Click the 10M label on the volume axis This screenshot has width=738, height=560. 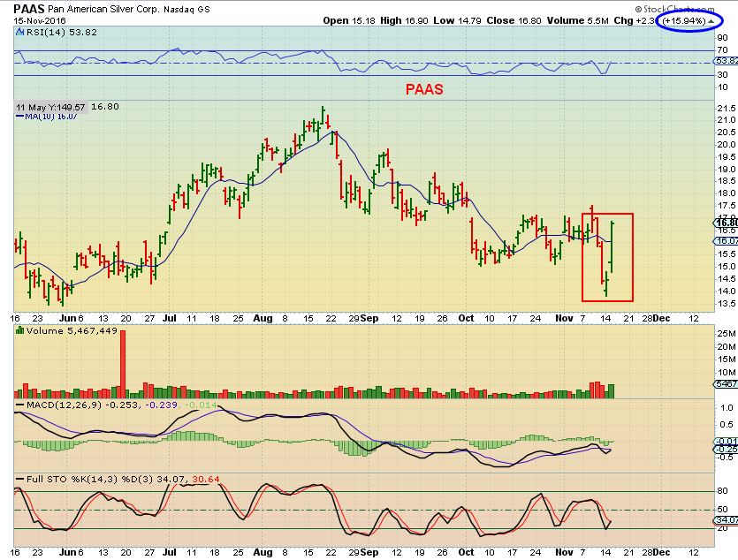(x=727, y=373)
